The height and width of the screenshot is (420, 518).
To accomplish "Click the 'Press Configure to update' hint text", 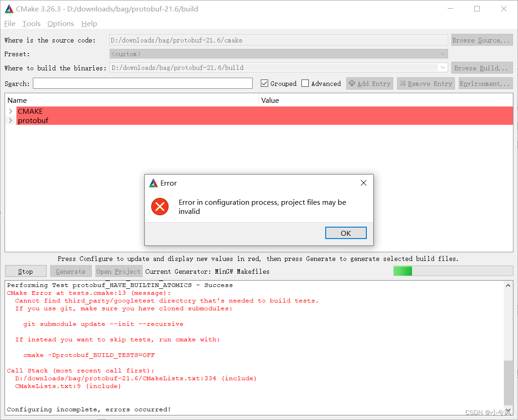I will coord(258,258).
